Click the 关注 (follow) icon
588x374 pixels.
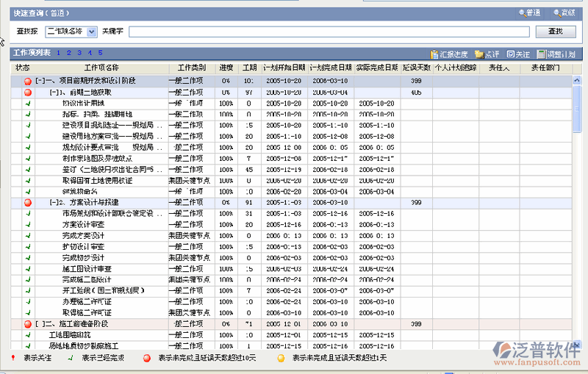[510, 54]
